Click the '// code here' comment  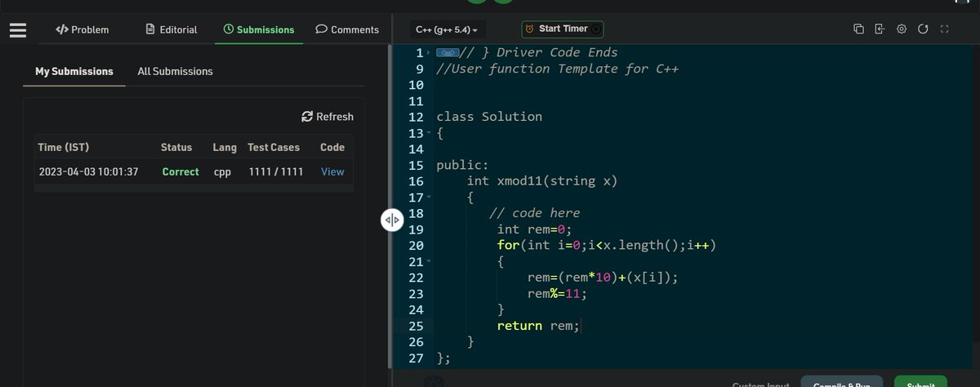tap(534, 213)
